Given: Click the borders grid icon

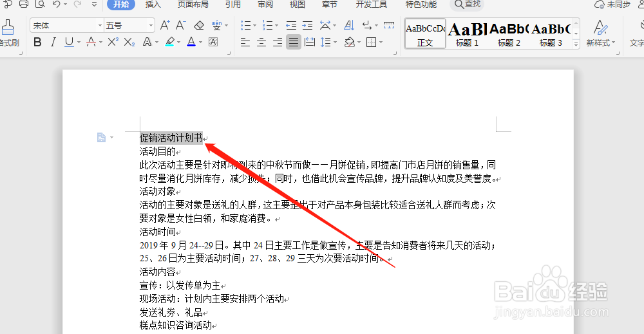Looking at the screenshot, I should pyautogui.click(x=372, y=42).
